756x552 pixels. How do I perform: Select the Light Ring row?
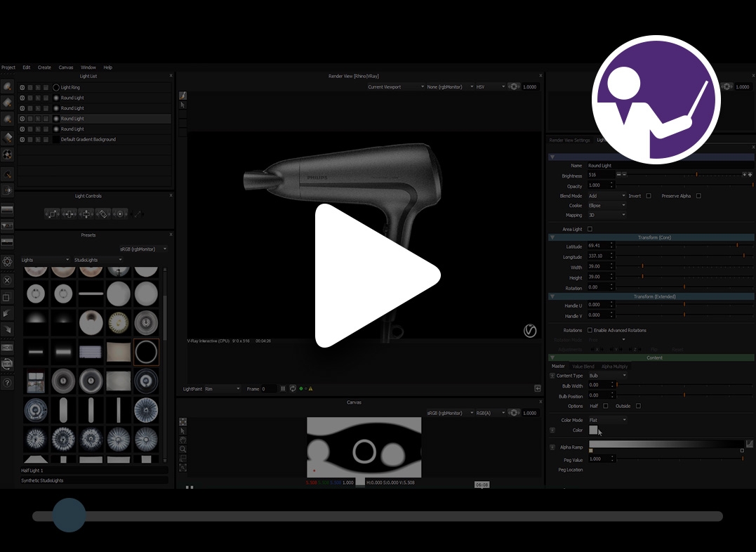pyautogui.click(x=95, y=88)
